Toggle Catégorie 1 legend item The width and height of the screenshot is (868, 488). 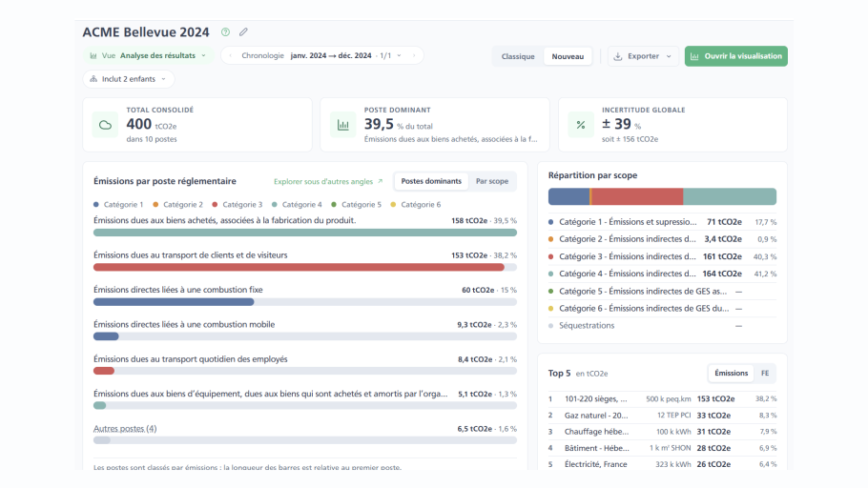118,205
